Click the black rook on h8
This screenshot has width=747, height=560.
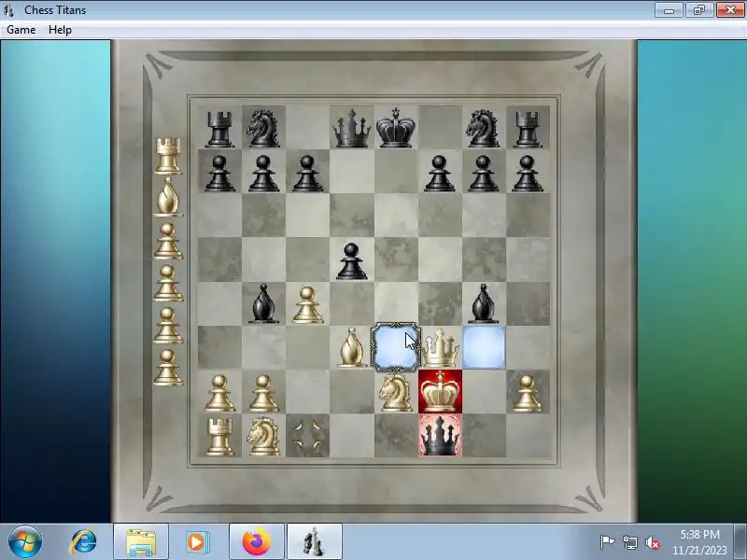(x=527, y=130)
